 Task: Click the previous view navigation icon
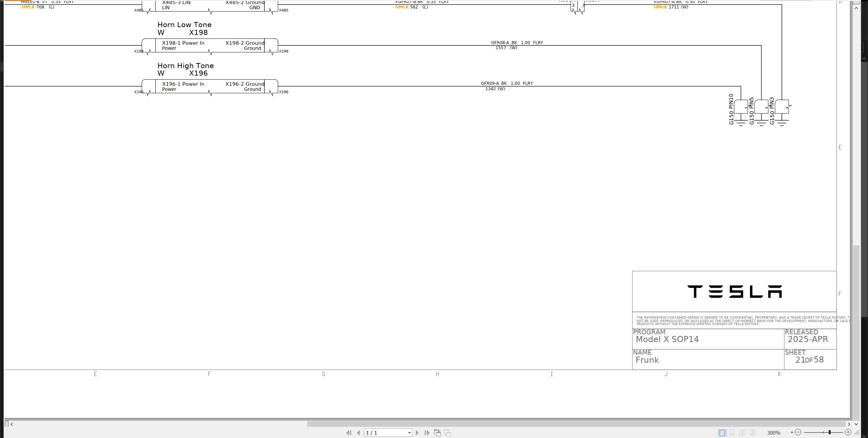coord(437,433)
